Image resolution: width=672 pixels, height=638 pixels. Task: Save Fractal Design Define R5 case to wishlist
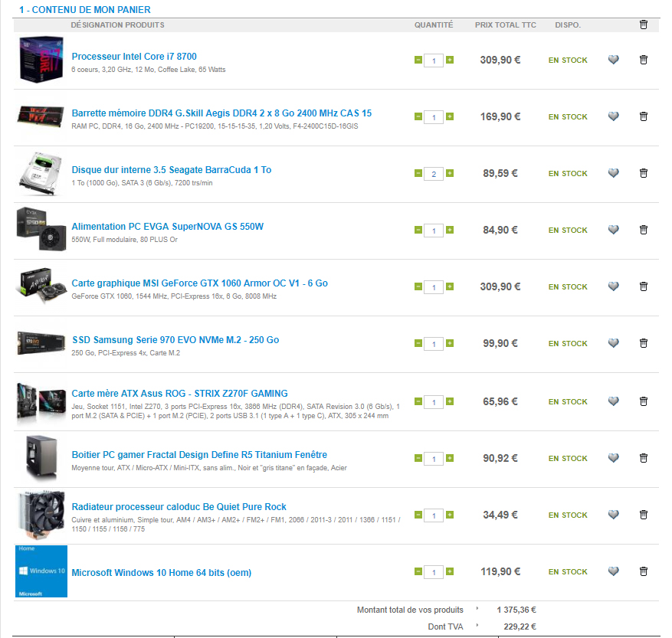(x=613, y=458)
